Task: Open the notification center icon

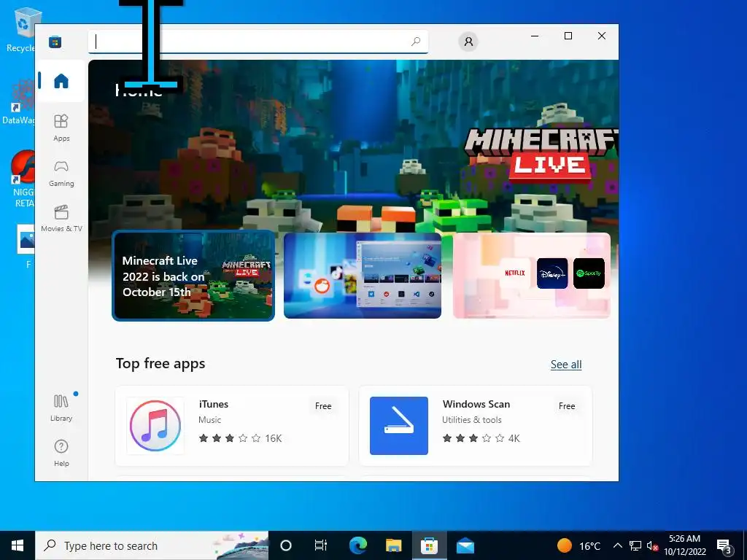Action: pyautogui.click(x=724, y=545)
